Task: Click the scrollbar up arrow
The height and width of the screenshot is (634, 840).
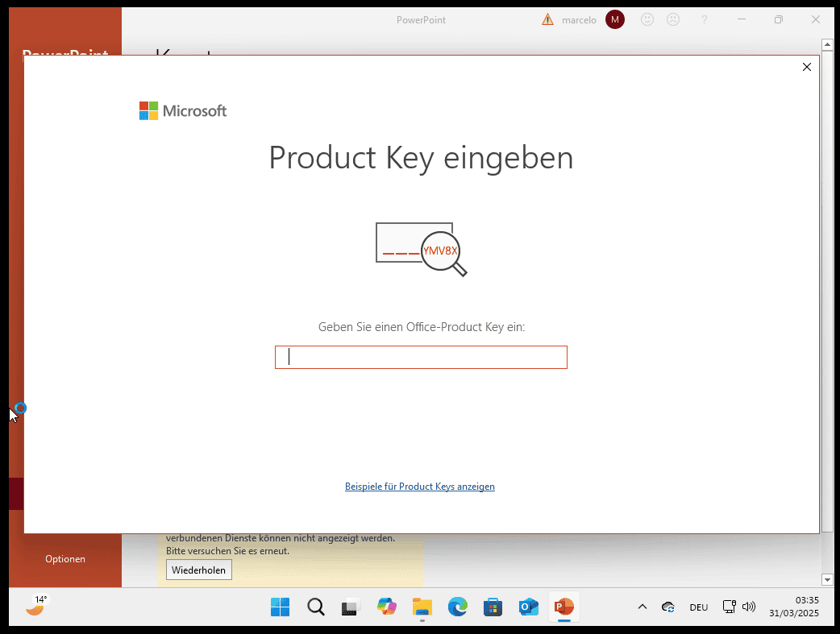Action: 826,44
